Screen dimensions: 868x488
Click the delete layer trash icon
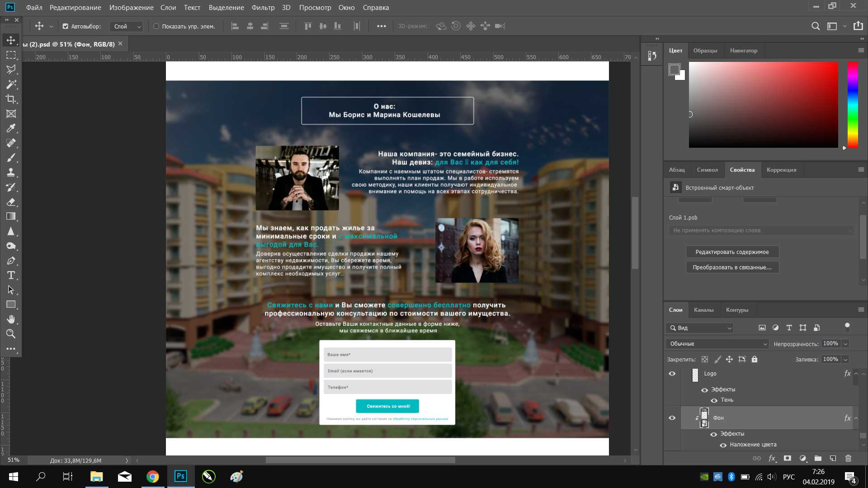point(848,458)
